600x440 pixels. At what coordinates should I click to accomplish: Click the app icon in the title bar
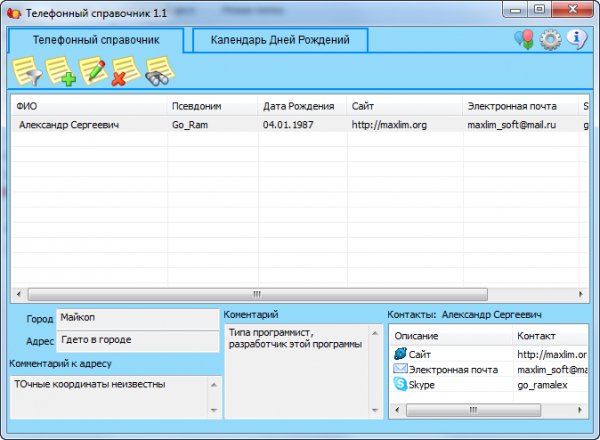[x=14, y=13]
